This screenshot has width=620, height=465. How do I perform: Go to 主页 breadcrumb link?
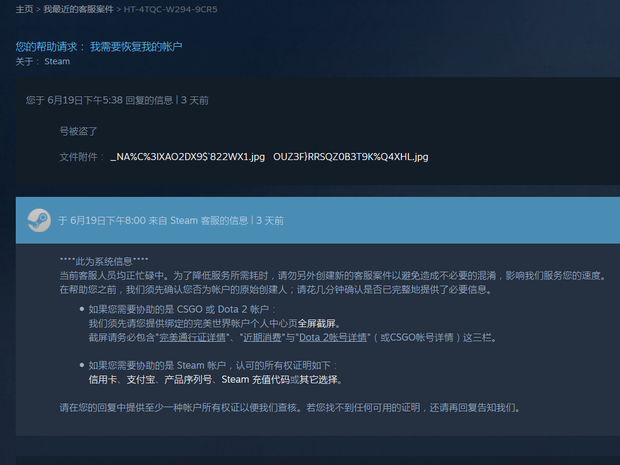click(24, 9)
